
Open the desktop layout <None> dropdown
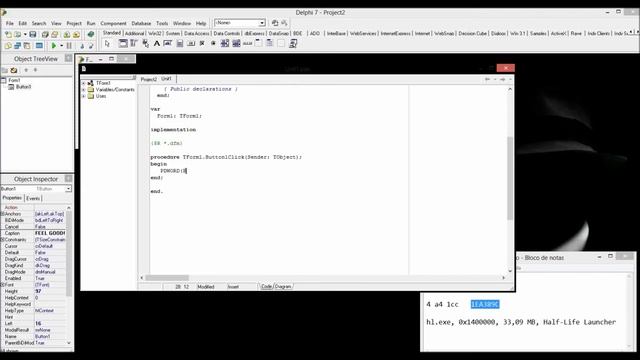(262, 23)
